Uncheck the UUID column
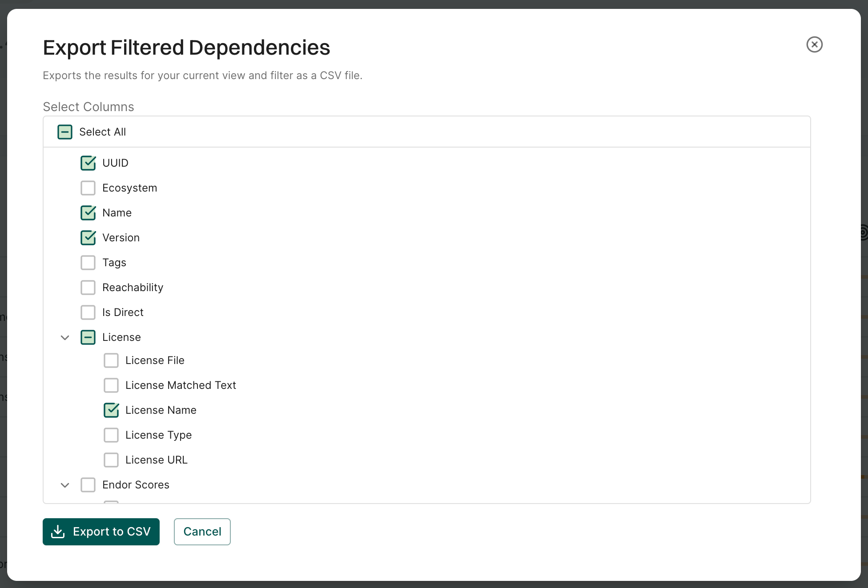This screenshot has width=868, height=588. 88,163
